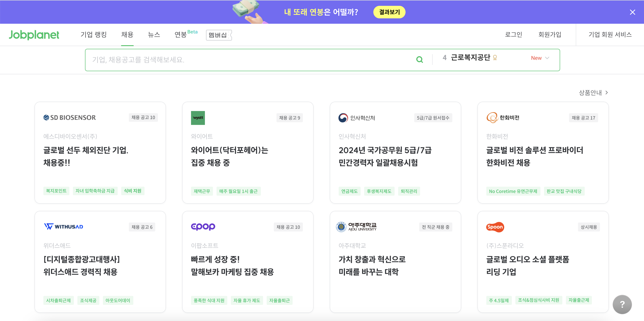
Task: Open the Spoon radio logo
Action: 495,227
